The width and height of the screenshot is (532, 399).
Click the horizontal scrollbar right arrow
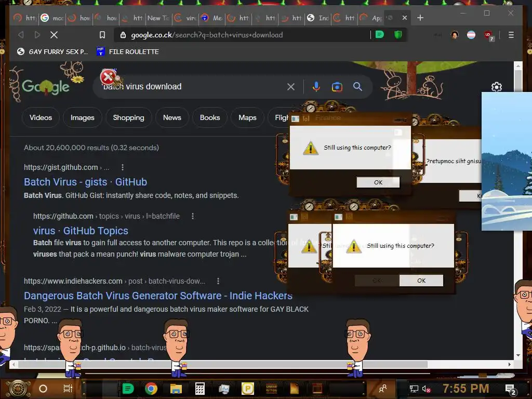click(x=509, y=364)
